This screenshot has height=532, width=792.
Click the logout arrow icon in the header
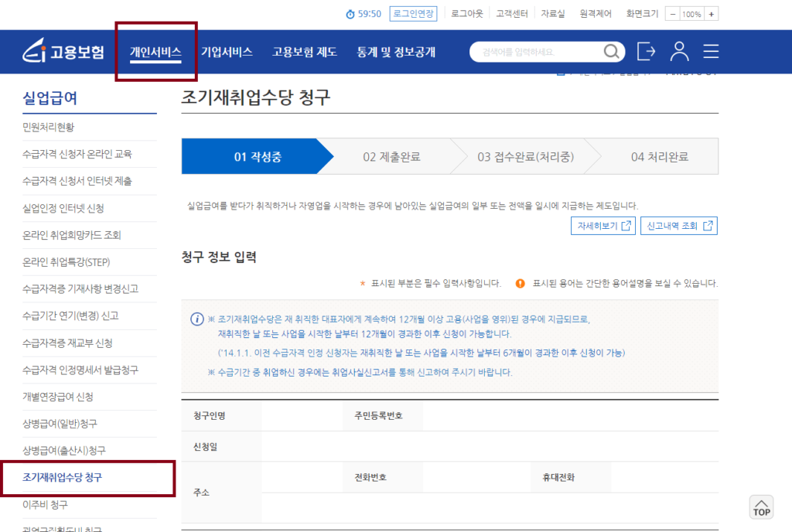point(646,52)
